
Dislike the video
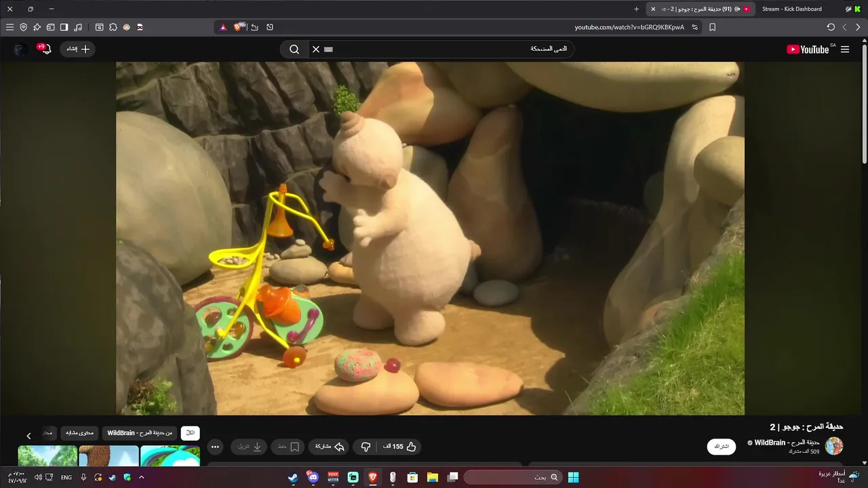click(366, 447)
